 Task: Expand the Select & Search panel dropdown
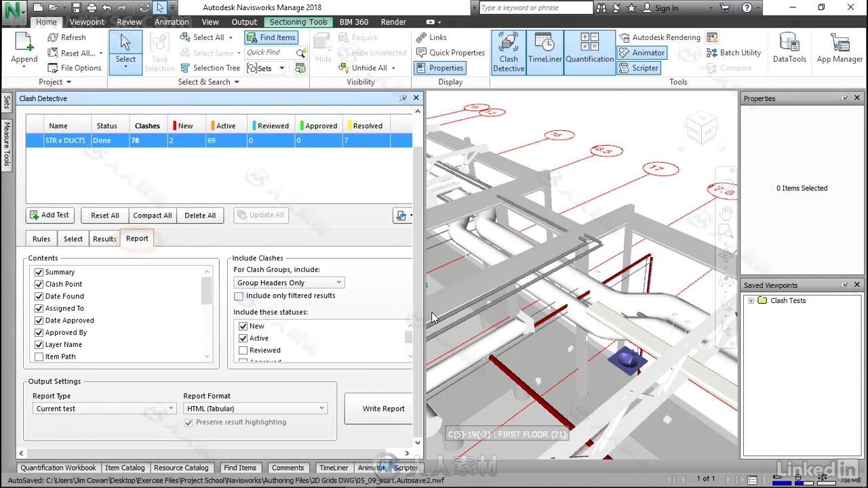point(237,82)
